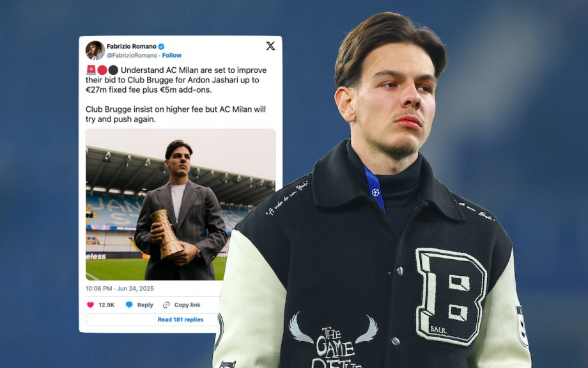
Task: Open the @FabrizioRomano handle
Action: coord(132,55)
